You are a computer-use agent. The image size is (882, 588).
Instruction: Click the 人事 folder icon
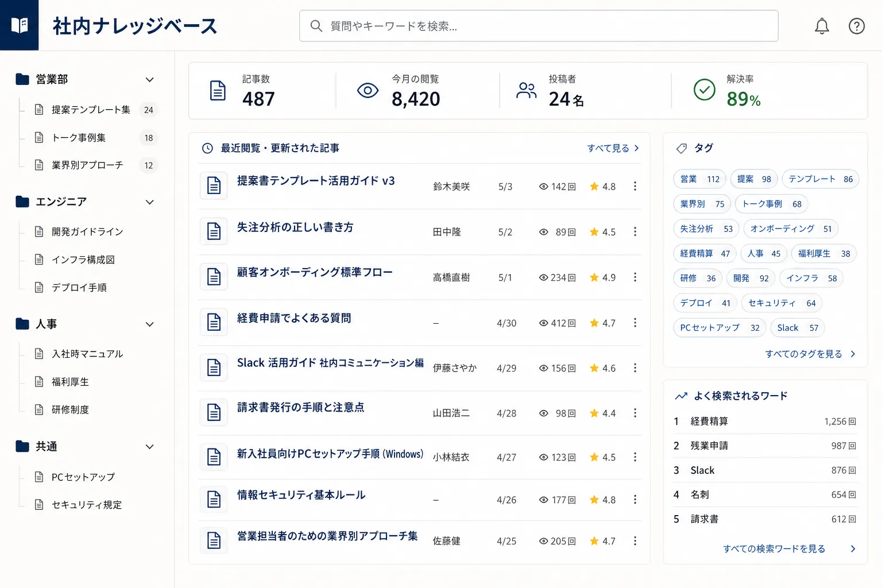tap(22, 324)
